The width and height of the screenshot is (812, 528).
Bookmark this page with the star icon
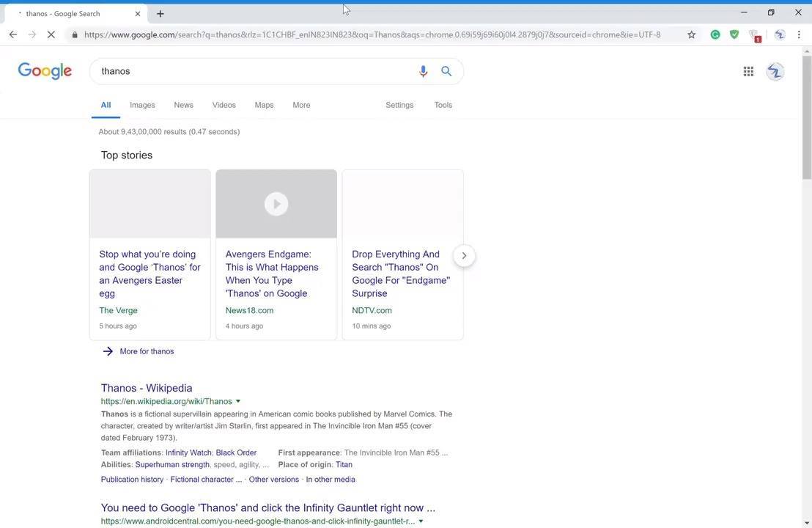click(x=691, y=34)
